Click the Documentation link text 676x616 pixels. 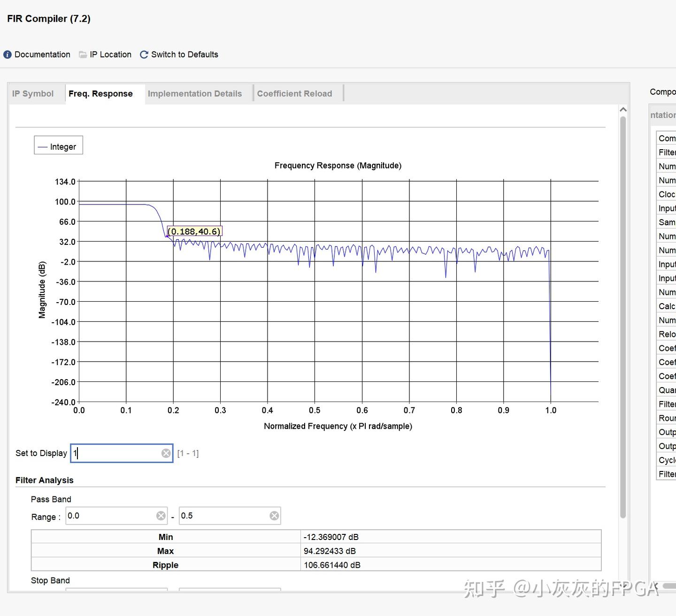[42, 54]
